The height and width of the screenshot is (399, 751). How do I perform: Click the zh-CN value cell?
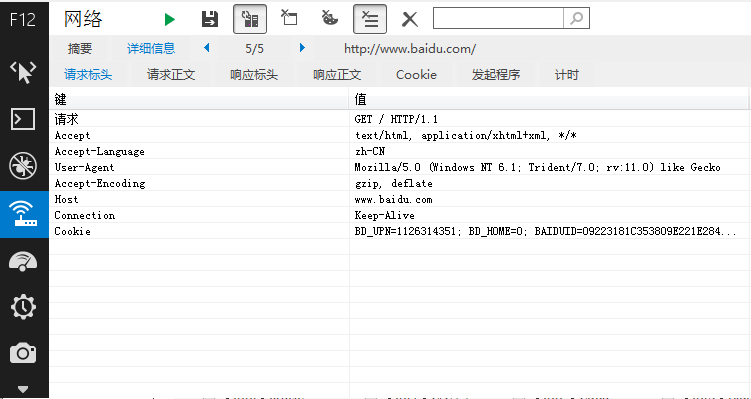coord(369,151)
